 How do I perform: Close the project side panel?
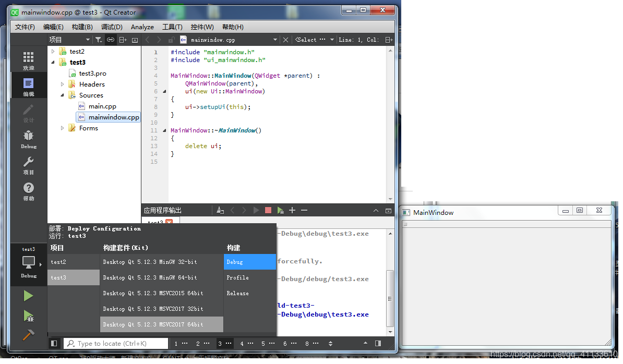pos(135,40)
